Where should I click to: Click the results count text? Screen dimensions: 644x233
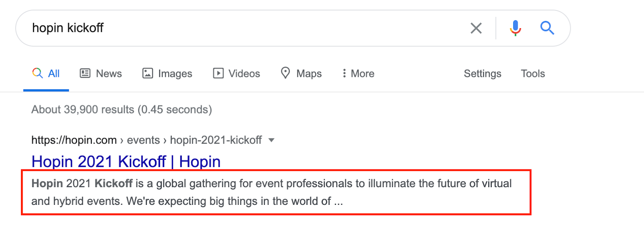(x=122, y=109)
